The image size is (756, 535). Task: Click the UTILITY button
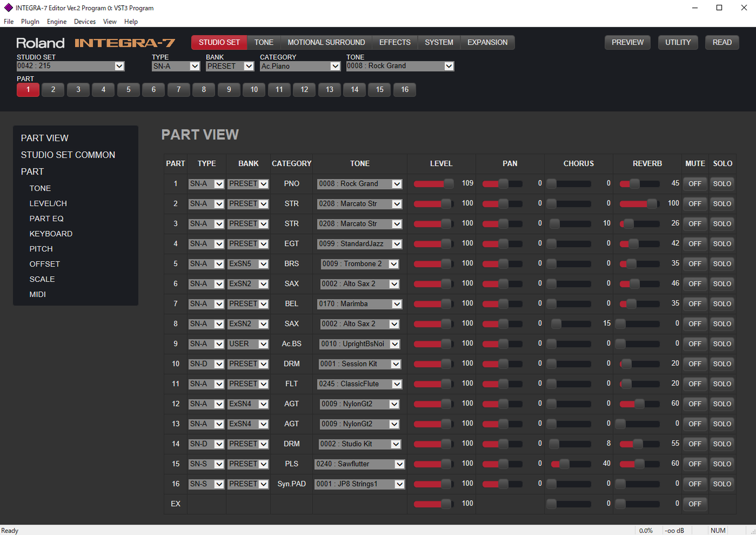[x=677, y=43]
